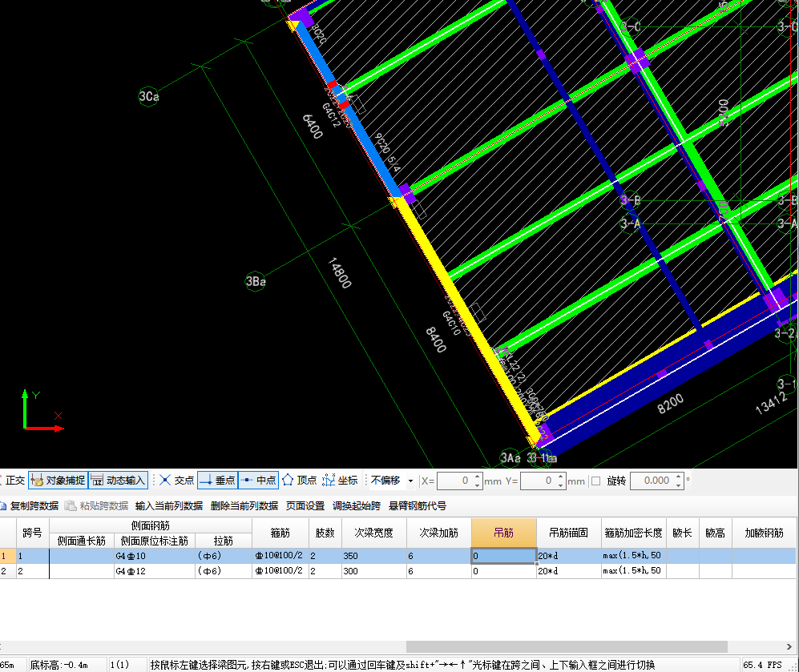Toggle 正交 orthogonal mode
This screenshot has height=672, width=799.
pyautogui.click(x=13, y=480)
